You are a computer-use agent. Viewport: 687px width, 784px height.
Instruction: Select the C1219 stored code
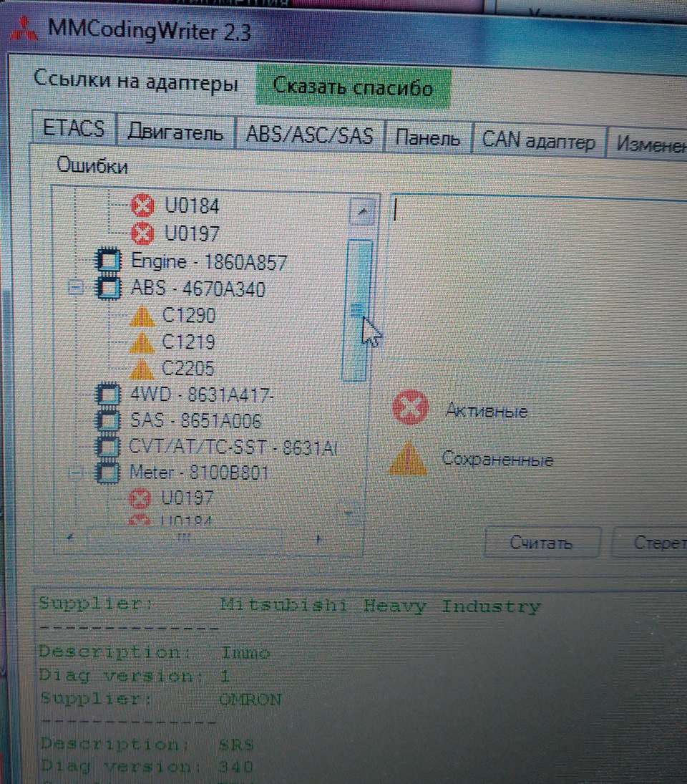(188, 342)
